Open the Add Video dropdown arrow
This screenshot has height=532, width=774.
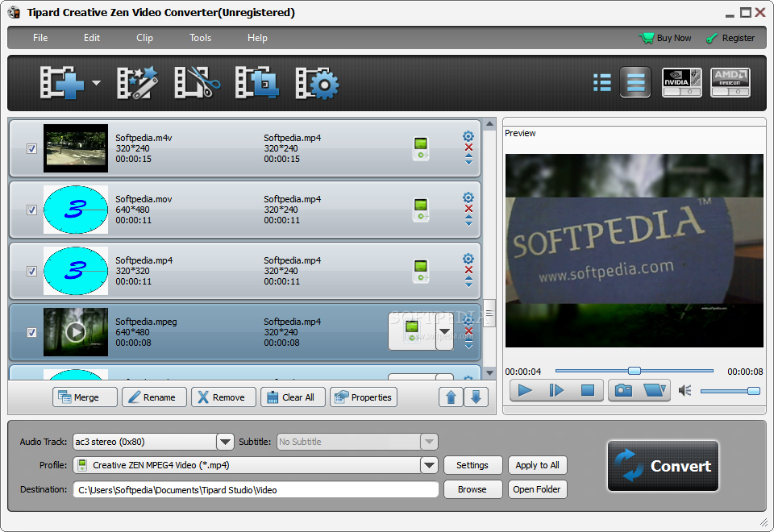(x=96, y=83)
